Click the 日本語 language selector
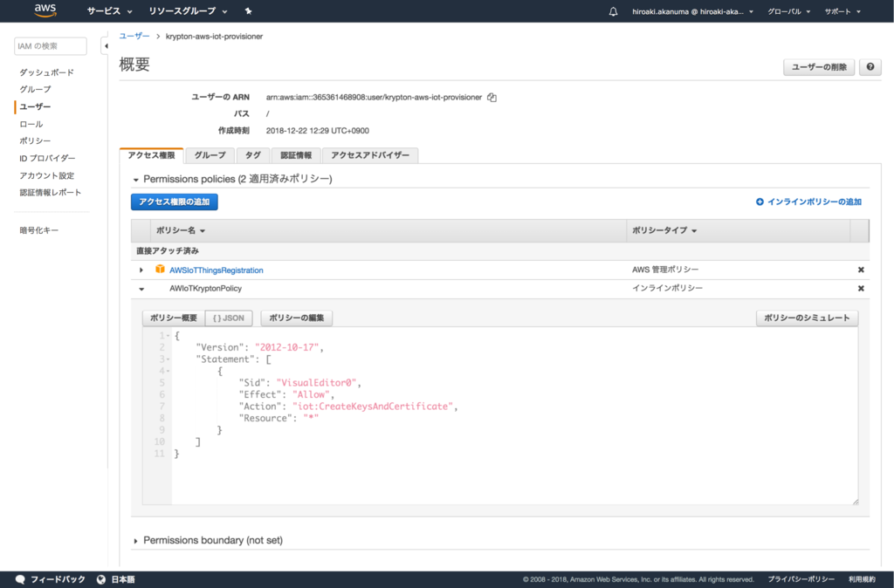The image size is (894, 588). click(x=122, y=579)
